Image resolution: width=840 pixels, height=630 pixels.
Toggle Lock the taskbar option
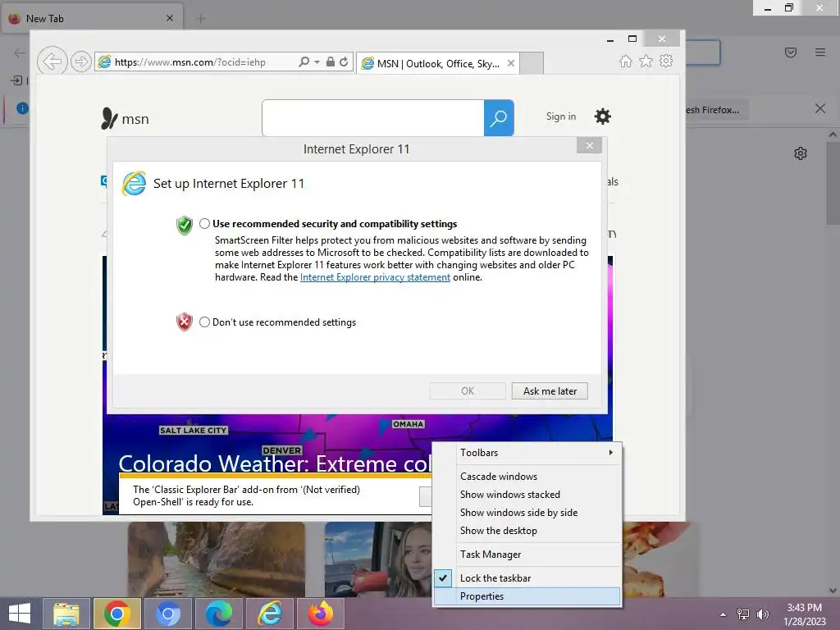pos(527,578)
